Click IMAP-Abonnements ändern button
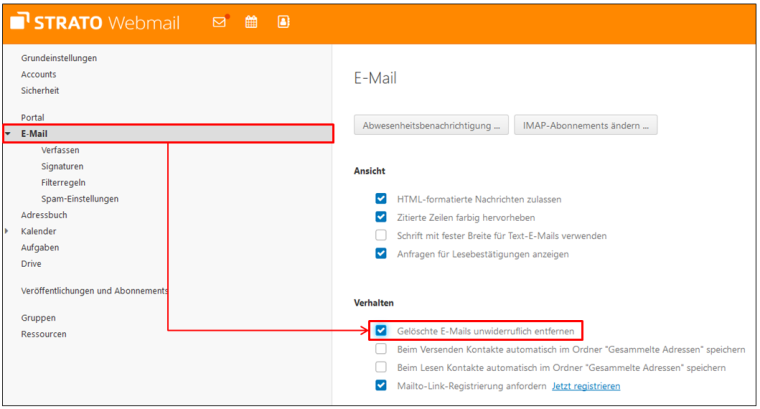Screen dimensions: 760x409 point(585,126)
